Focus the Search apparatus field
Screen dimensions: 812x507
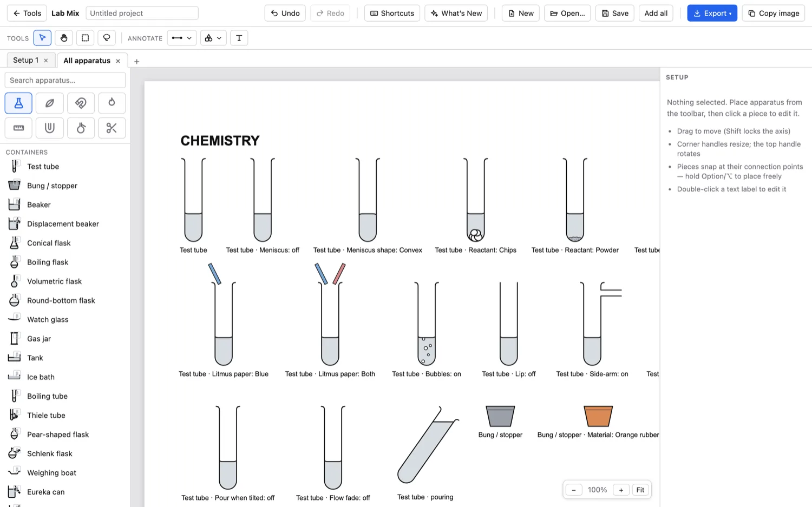(65, 80)
